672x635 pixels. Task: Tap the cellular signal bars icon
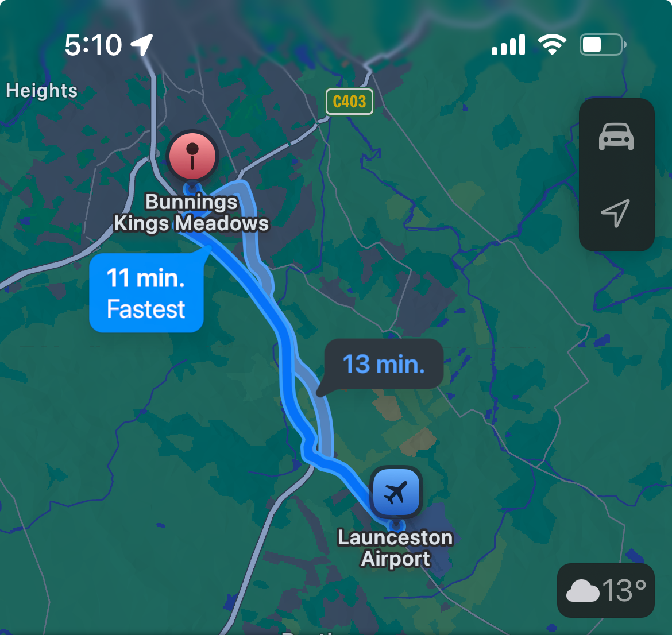(x=508, y=45)
